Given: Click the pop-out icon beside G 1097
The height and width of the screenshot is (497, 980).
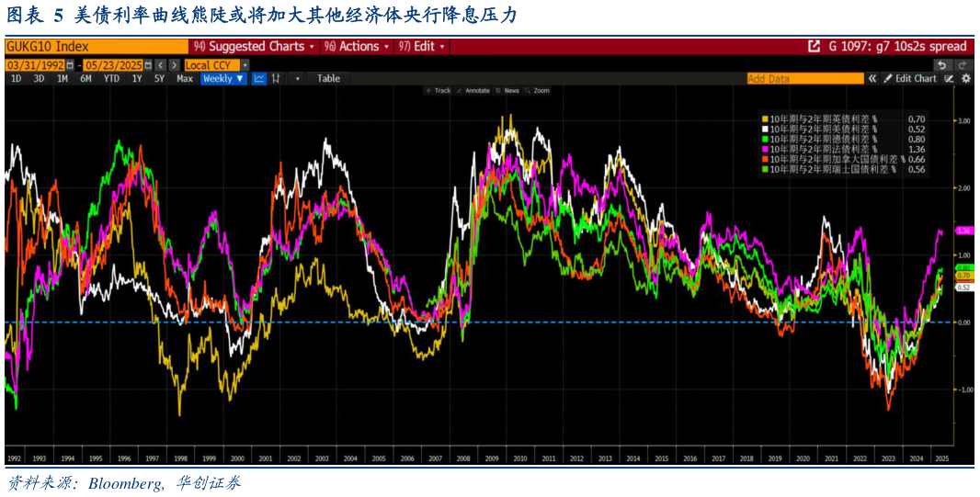Looking at the screenshot, I should pyautogui.click(x=814, y=47).
